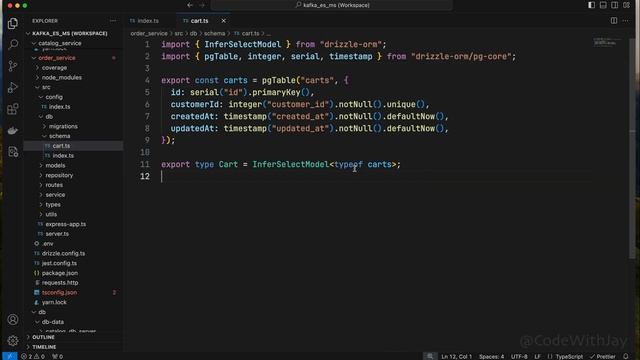Open remote window indicator in status bar

(10, 356)
